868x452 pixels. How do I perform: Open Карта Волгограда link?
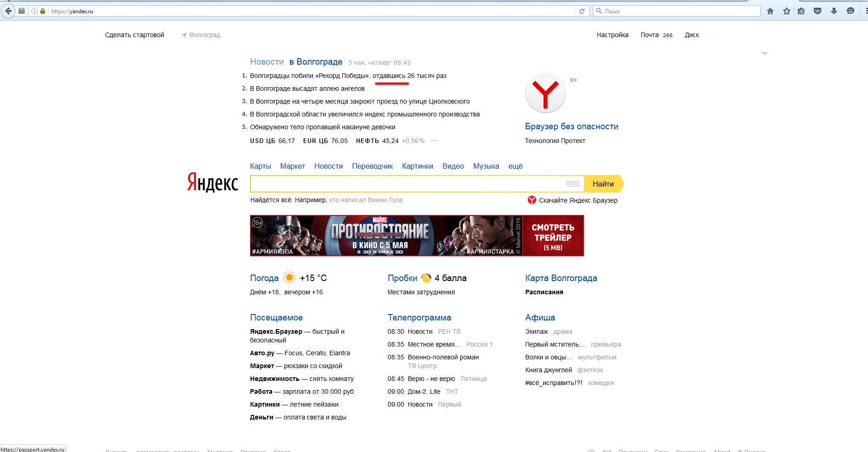(x=561, y=278)
